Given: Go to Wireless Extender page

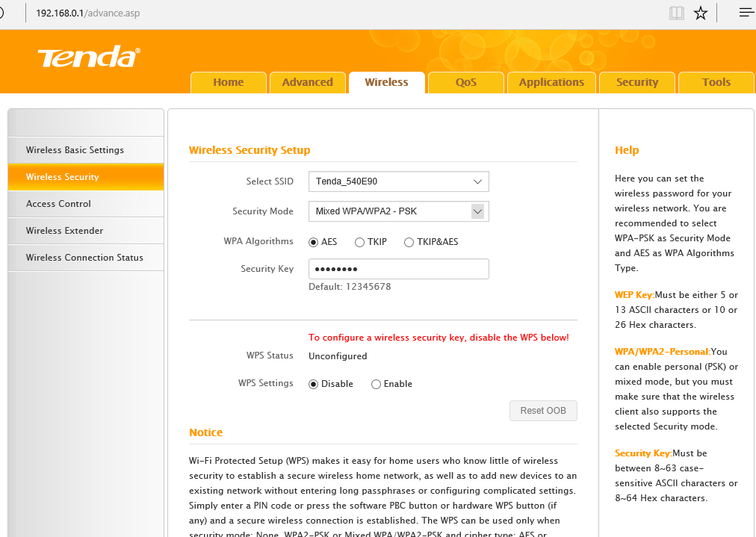Looking at the screenshot, I should (x=86, y=231).
